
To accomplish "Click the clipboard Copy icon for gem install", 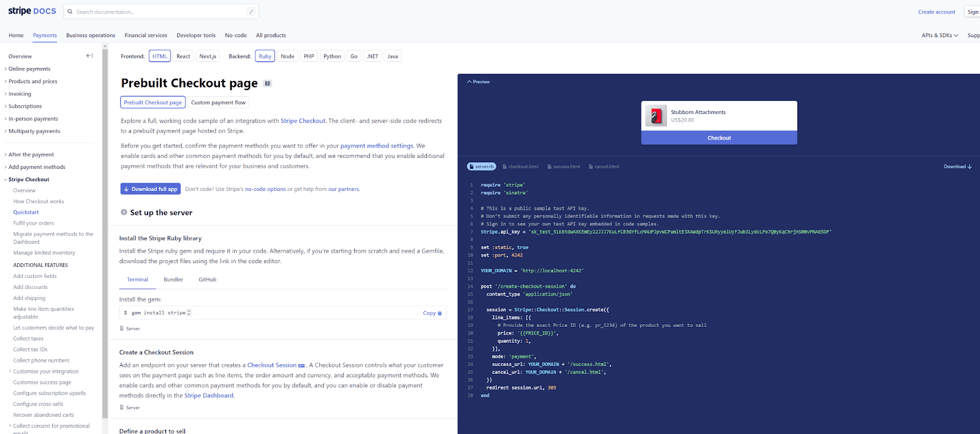I will (440, 313).
